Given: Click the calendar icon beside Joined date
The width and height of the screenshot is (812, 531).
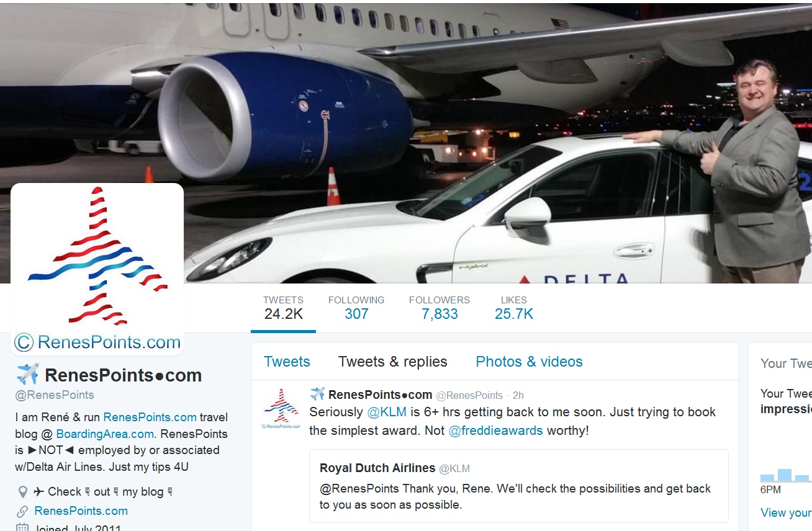Looking at the screenshot, I should click(x=22, y=528).
